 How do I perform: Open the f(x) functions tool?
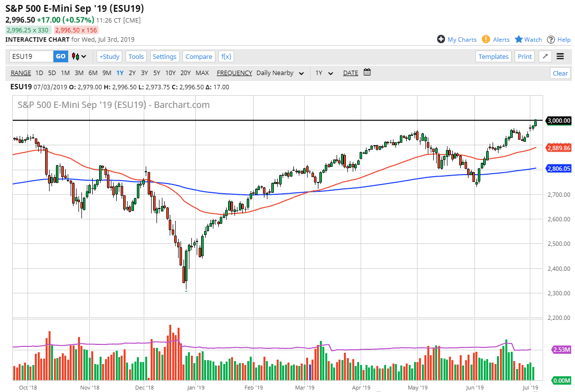pos(226,56)
